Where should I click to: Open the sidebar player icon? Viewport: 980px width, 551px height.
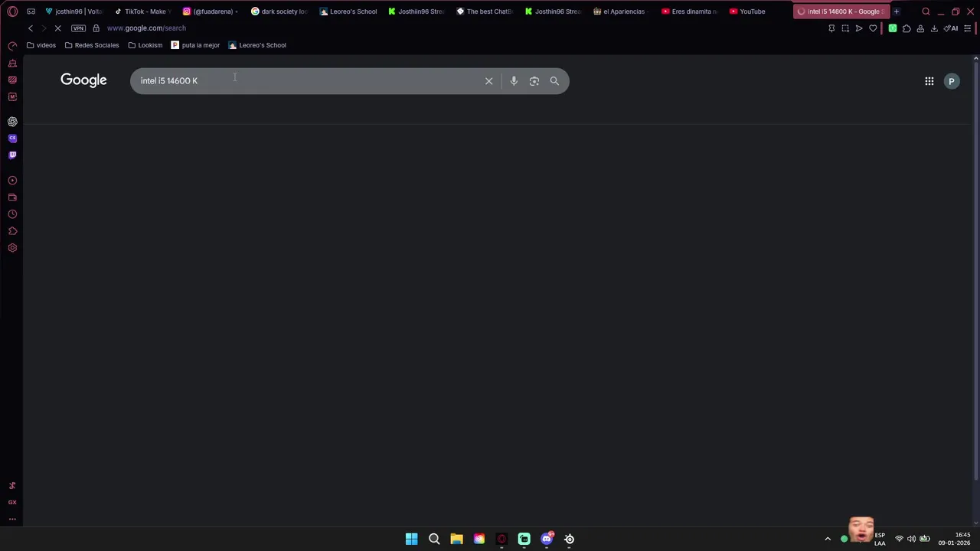tap(12, 181)
